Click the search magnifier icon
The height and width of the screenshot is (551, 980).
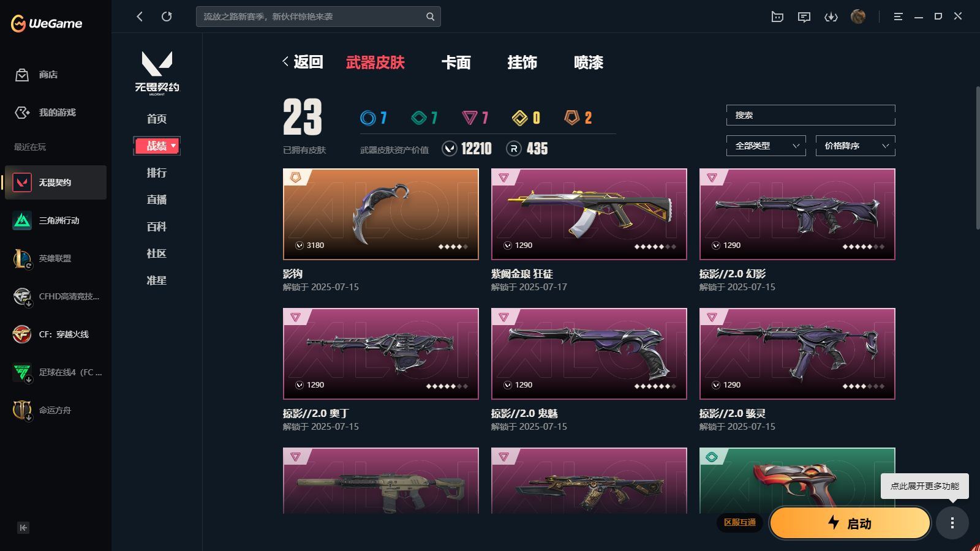click(x=431, y=17)
